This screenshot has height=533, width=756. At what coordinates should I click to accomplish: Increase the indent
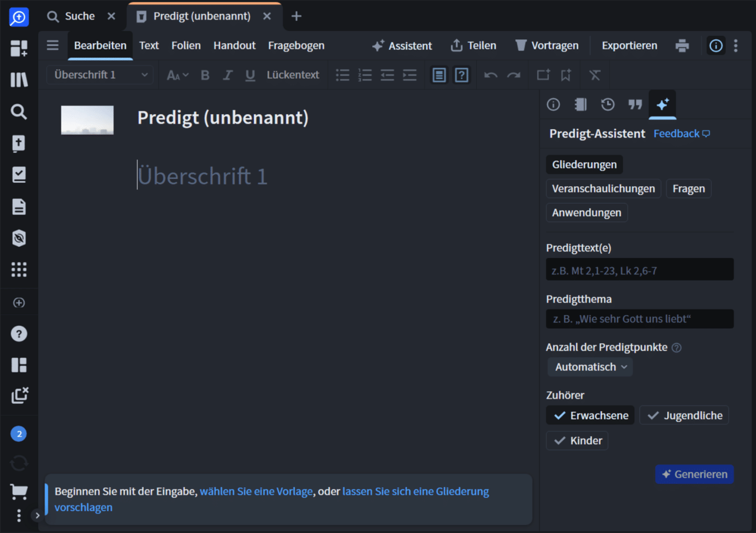click(x=409, y=75)
